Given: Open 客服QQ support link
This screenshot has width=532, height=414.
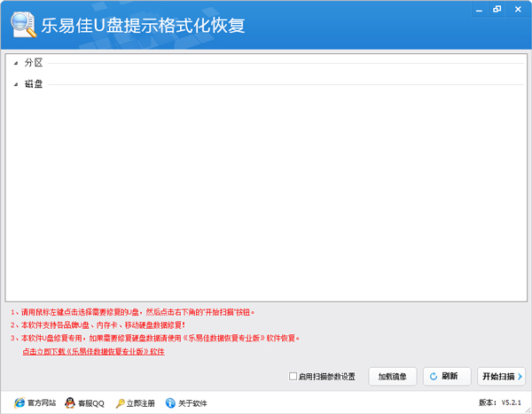Looking at the screenshot, I should [x=91, y=402].
